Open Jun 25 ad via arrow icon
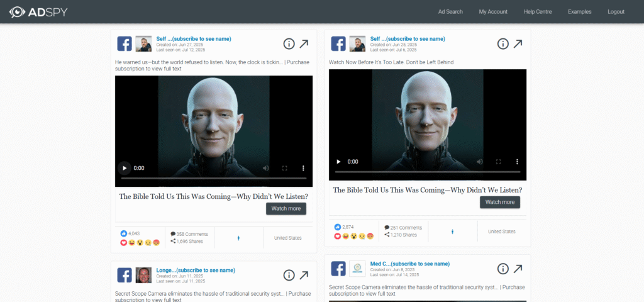Image resolution: width=644 pixels, height=302 pixels. (518, 43)
